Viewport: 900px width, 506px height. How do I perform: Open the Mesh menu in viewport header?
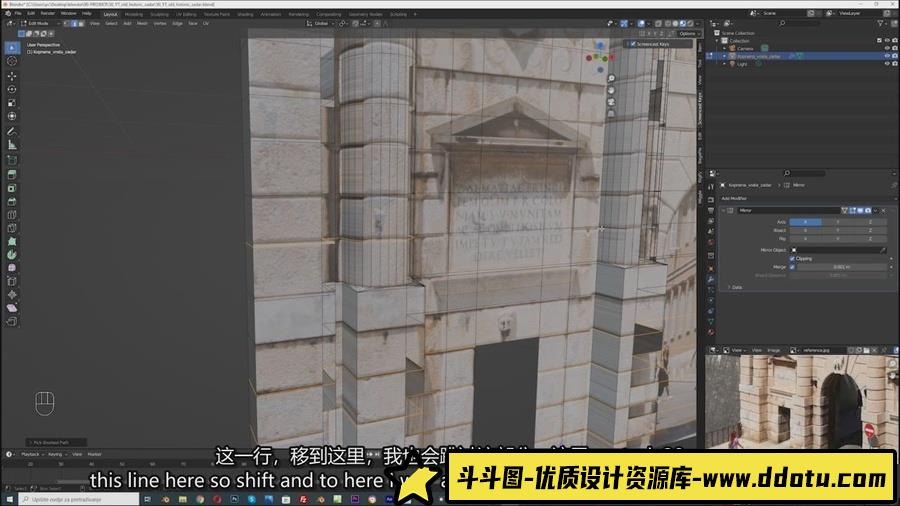pyautogui.click(x=142, y=24)
